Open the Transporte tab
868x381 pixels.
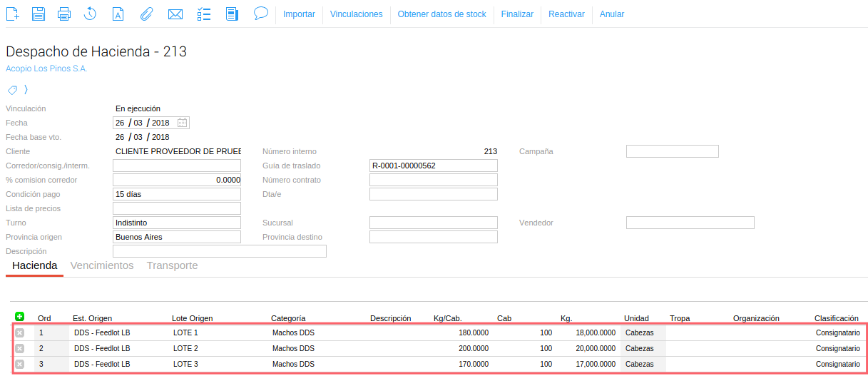[x=172, y=265]
